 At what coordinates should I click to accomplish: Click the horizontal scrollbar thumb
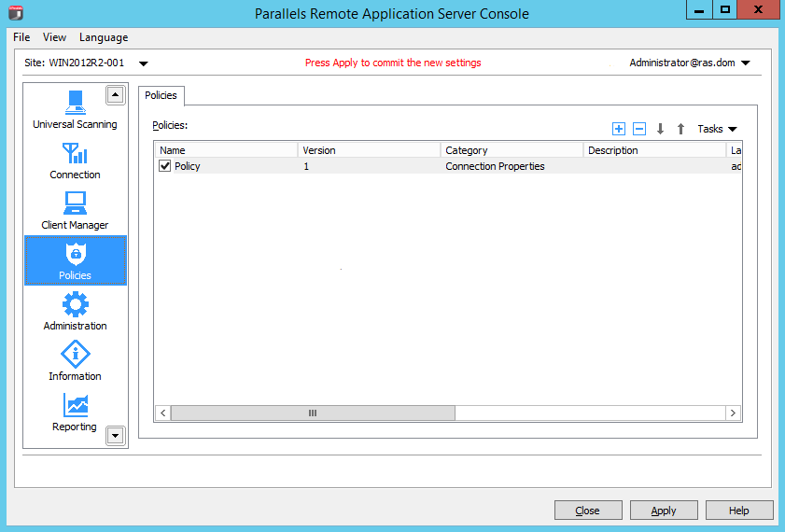[x=313, y=413]
